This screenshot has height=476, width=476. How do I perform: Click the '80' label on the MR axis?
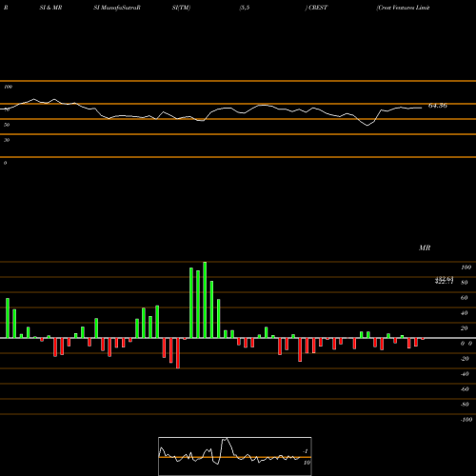point(465,283)
